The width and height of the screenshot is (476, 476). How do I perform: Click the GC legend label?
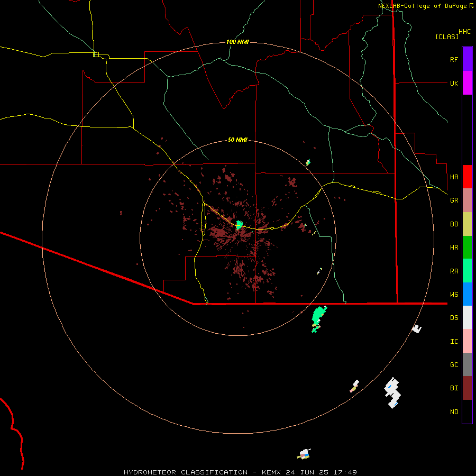454,365
